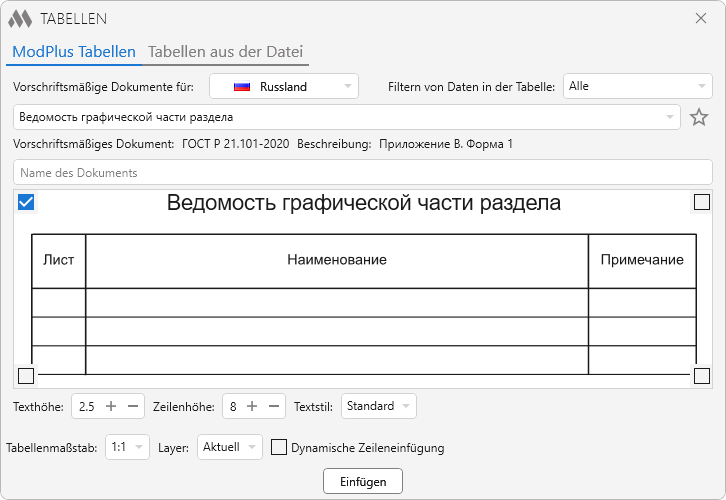Increase Zeilenhöhe with the plus icon
The image size is (726, 500).
(252, 406)
